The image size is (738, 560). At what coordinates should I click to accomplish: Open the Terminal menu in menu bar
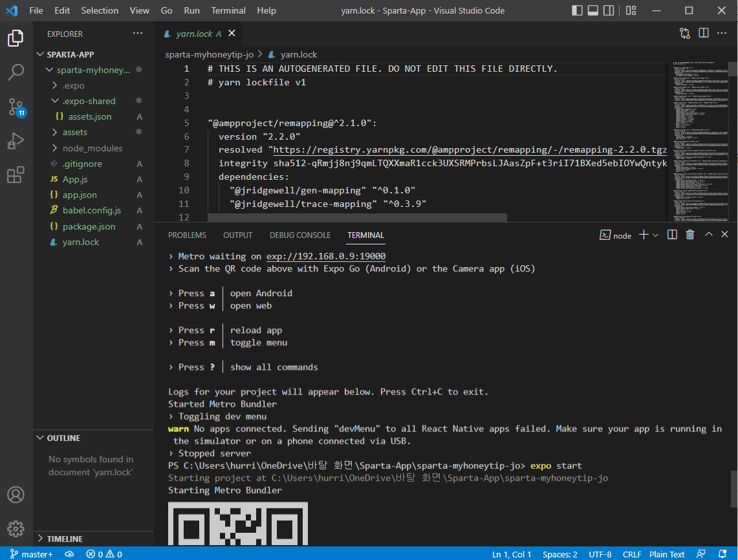228,10
